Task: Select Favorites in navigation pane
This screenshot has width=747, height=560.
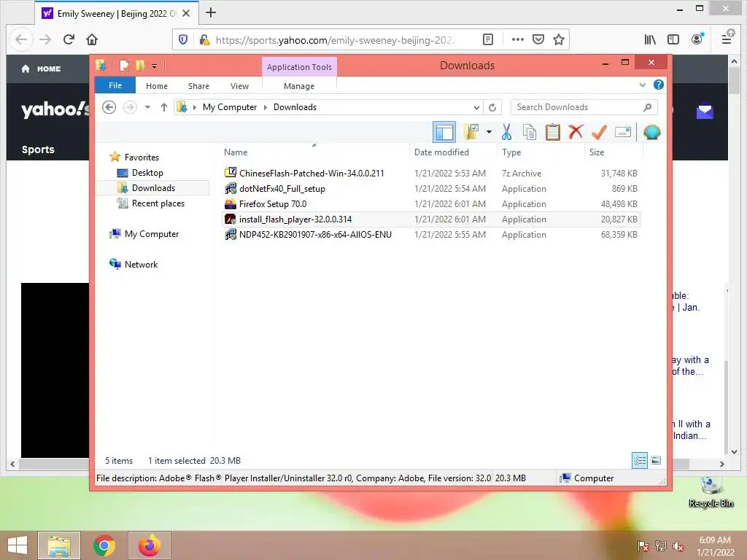Action: pos(142,157)
